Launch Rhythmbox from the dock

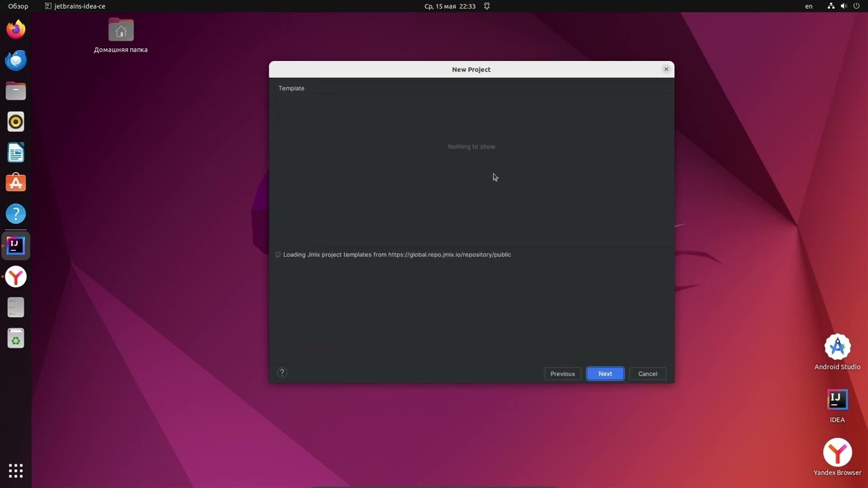16,122
